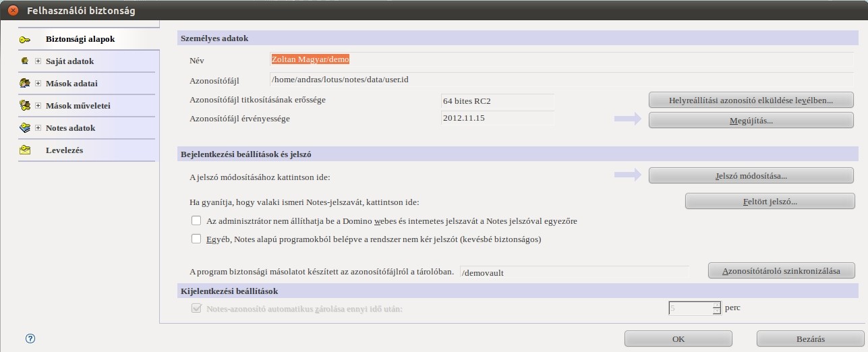Click the Bezárás button
Viewport: 868px width, 352px height.
point(810,339)
